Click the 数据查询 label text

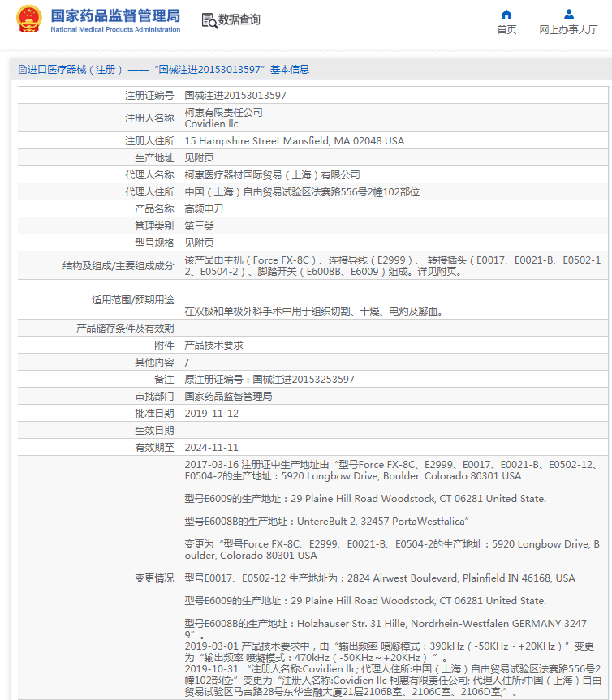239,19
